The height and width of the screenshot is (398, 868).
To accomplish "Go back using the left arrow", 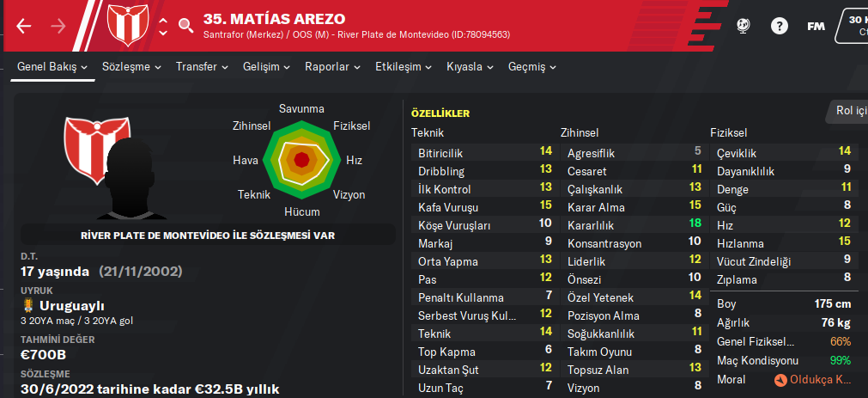I will [x=23, y=26].
